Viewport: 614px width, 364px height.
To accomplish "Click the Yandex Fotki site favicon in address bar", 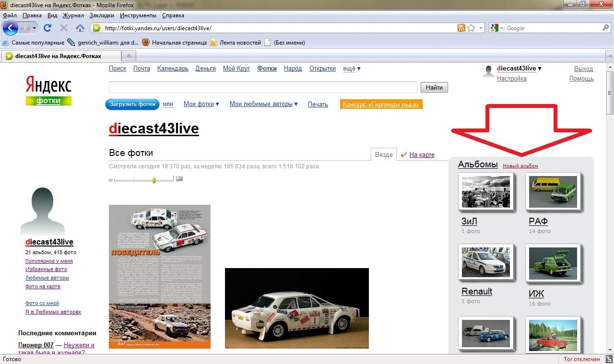I will tap(96, 28).
